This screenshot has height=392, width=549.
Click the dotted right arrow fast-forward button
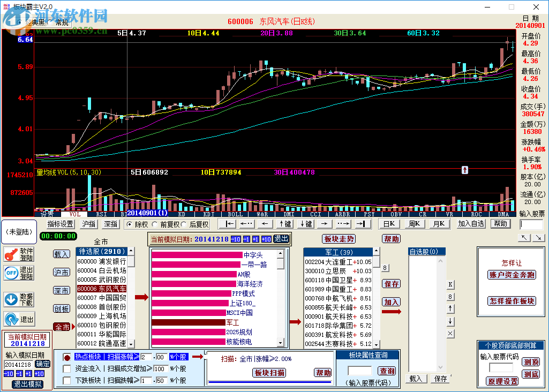coord(343,224)
